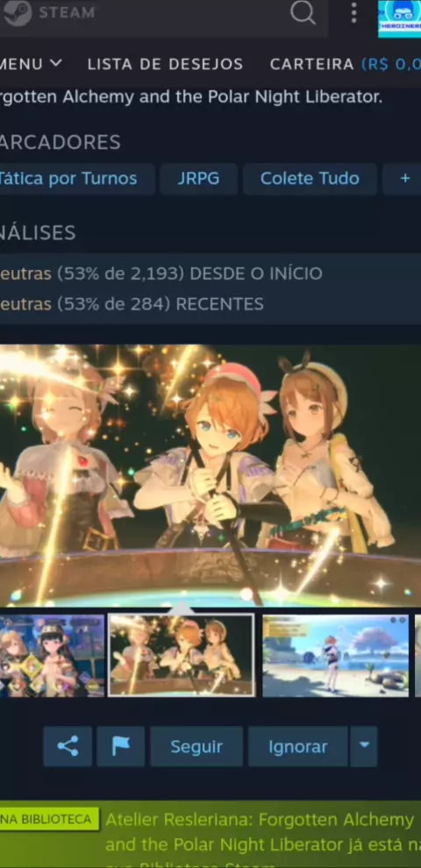Image resolution: width=421 pixels, height=868 pixels.
Task: Select the Tática por Turnos tag
Action: pos(75,178)
